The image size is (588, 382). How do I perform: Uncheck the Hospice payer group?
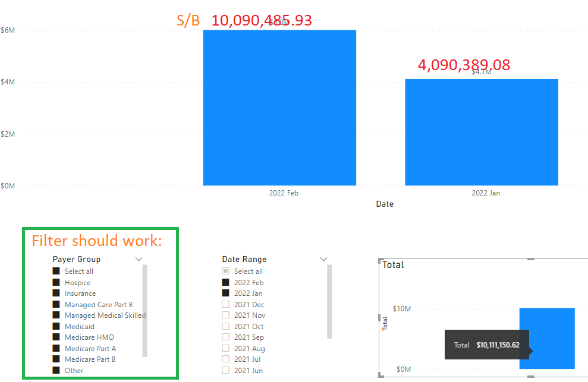point(56,282)
